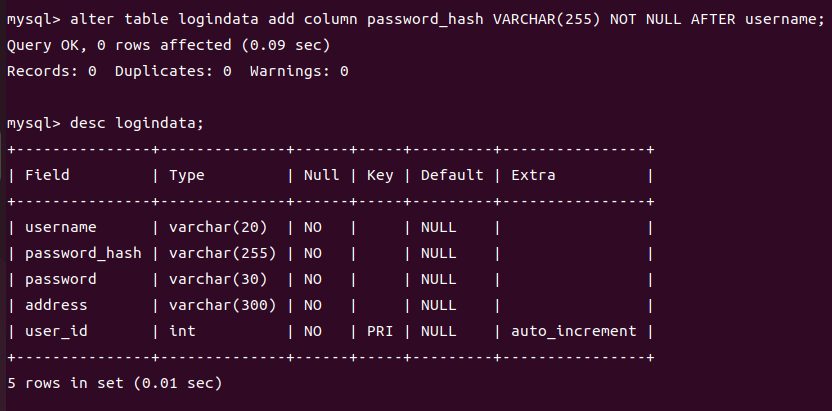Click the 'varchar(20)' type cell
Screen dimensions: 832x411
pos(218,227)
